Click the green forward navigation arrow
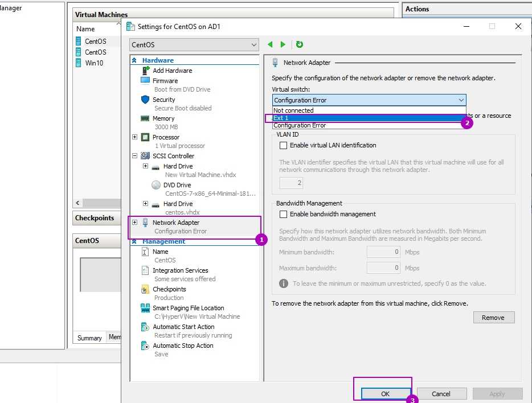The image size is (532, 403). click(x=283, y=44)
